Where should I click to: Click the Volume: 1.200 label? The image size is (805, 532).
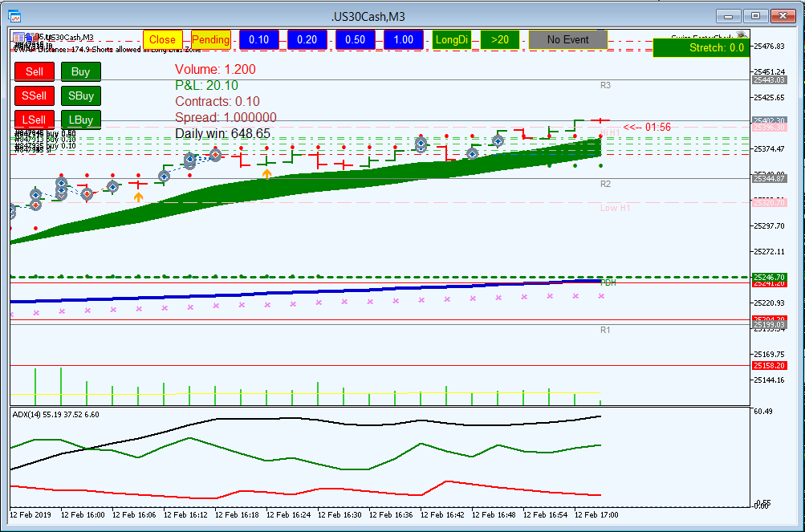pos(215,69)
